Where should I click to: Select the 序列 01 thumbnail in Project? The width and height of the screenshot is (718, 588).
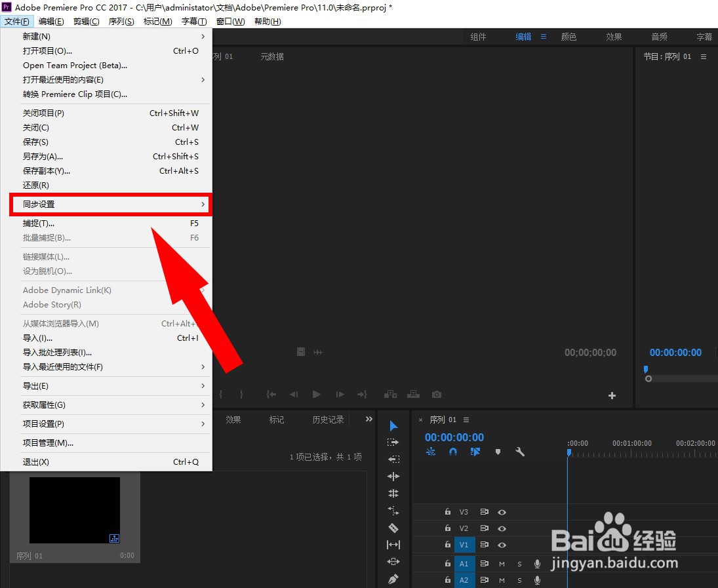tap(75, 510)
